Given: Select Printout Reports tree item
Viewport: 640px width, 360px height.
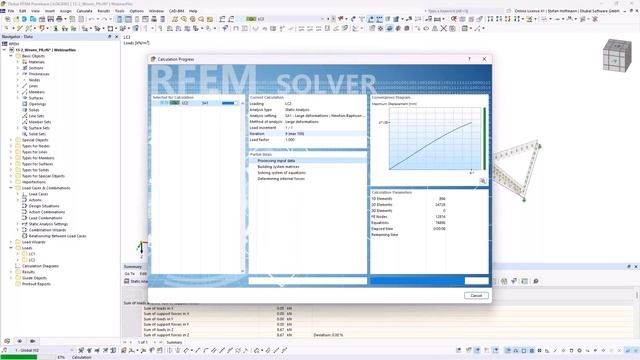Looking at the screenshot, I should (x=36, y=284).
